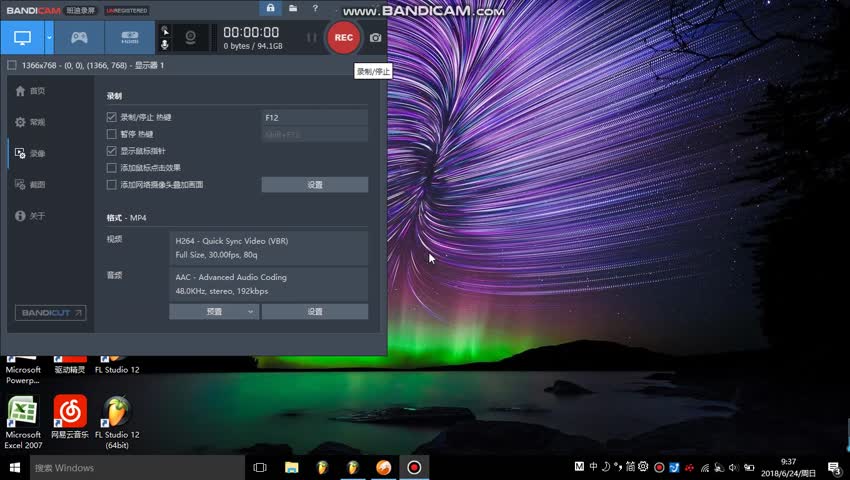Enable the 添加鼠标点击效果 checkbox
The image size is (850, 480).
point(112,168)
